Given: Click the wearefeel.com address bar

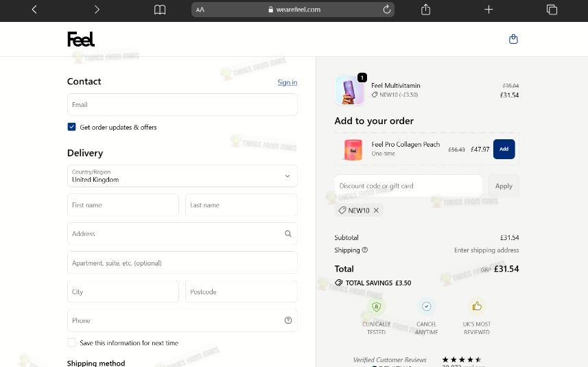Looking at the screenshot, I should point(293,10).
